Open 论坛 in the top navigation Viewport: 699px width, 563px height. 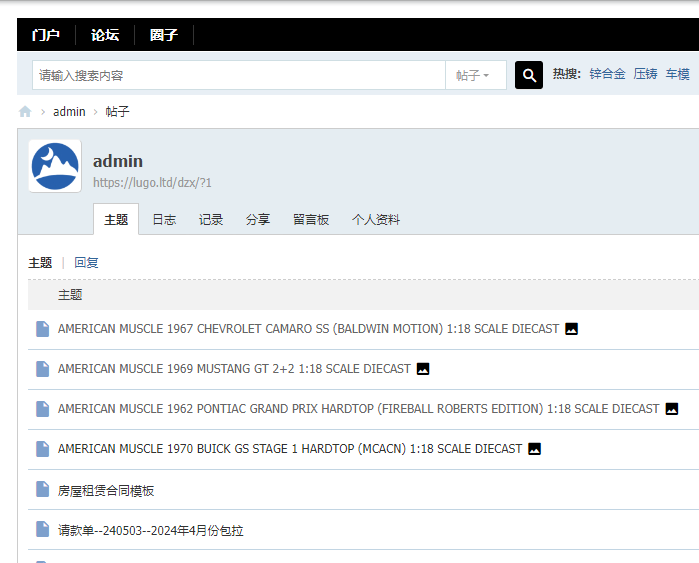[105, 35]
